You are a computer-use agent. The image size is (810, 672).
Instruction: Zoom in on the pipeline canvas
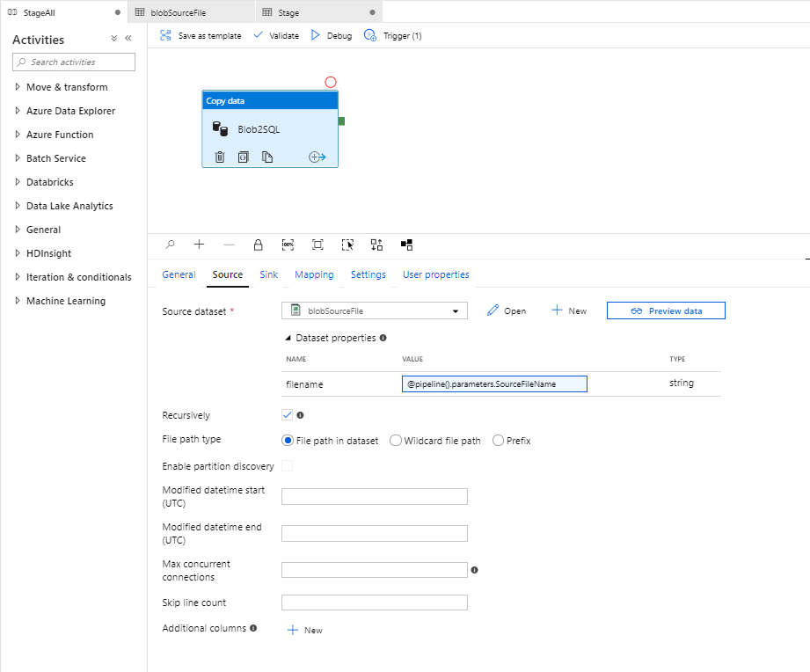click(199, 245)
